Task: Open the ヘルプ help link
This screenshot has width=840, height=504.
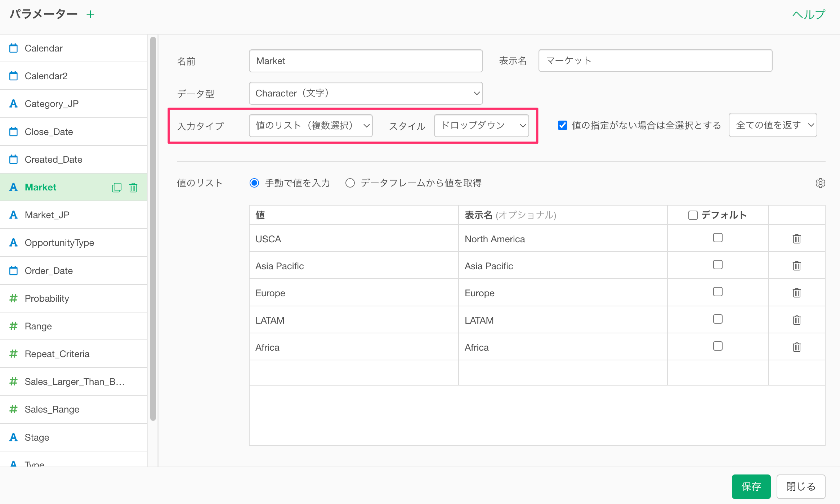Action: pos(809,14)
